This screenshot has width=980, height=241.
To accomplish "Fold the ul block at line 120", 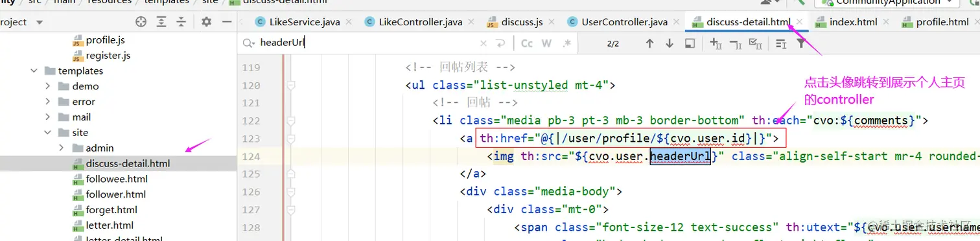I will (291, 86).
